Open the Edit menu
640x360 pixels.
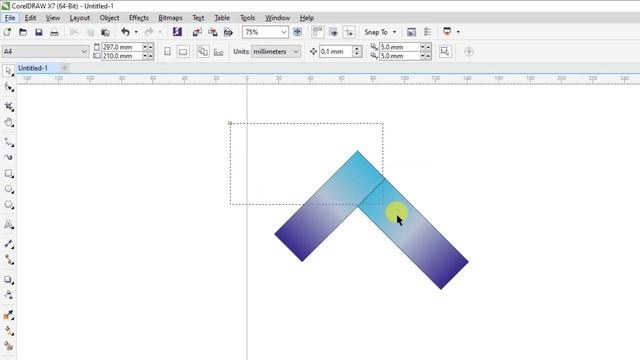click(x=30, y=18)
